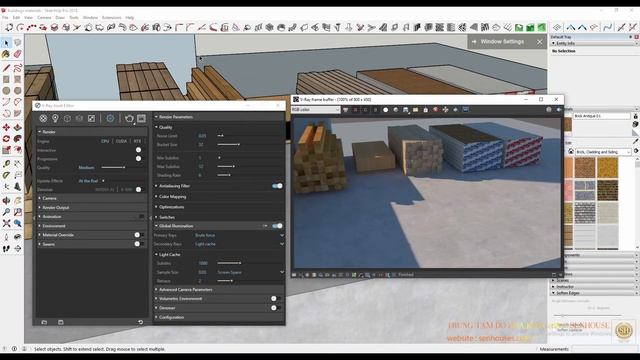Choose the Rotate tool in left toolbar

click(6, 139)
